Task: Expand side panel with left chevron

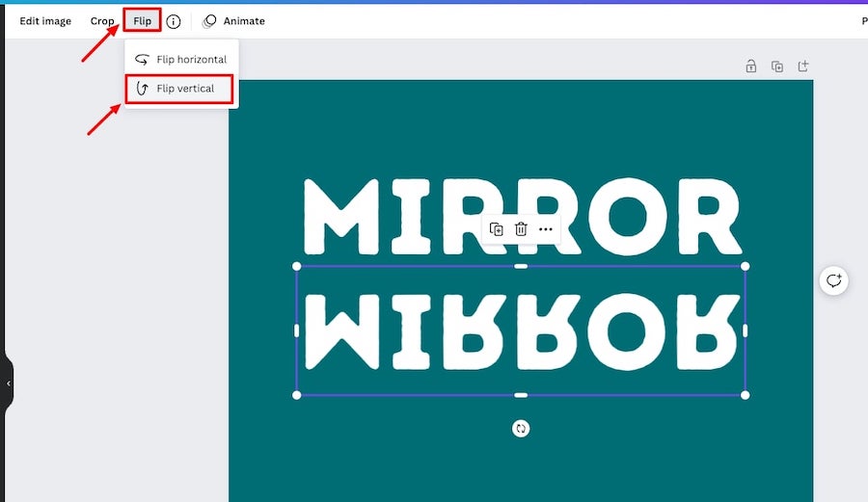Action: 9,383
